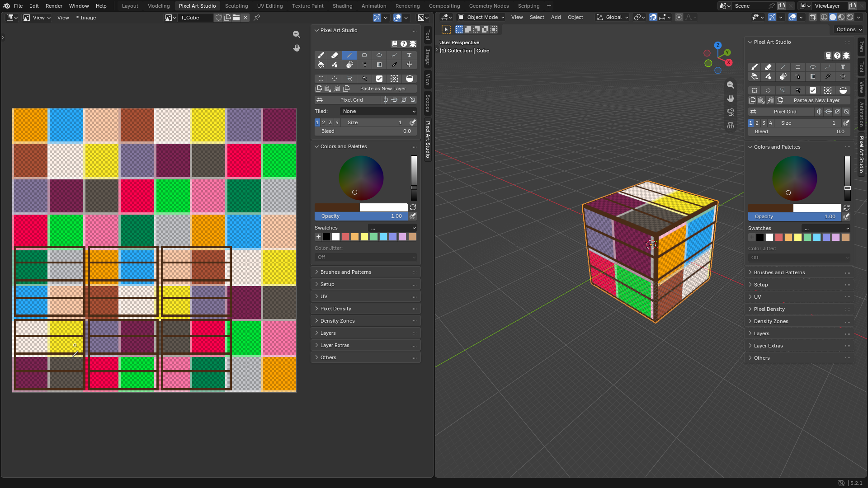The width and height of the screenshot is (868, 488).
Task: Switch to the Texture Paint workspace tab
Action: [x=308, y=6]
